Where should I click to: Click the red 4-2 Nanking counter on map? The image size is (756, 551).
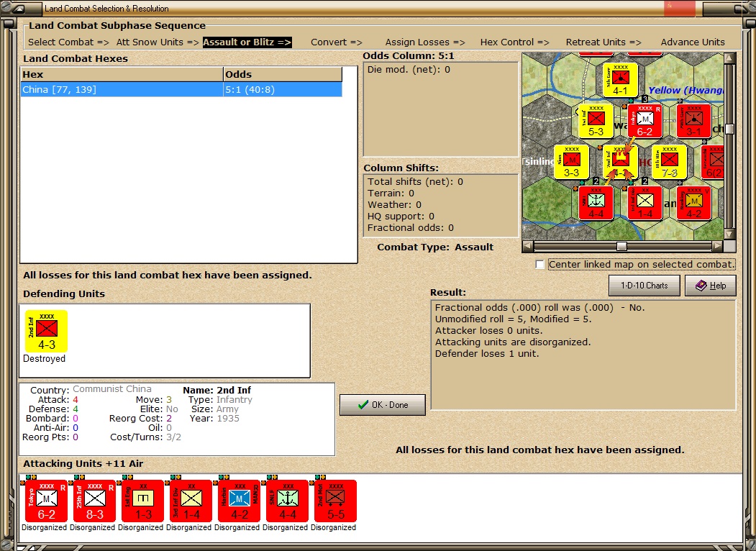tap(694, 203)
